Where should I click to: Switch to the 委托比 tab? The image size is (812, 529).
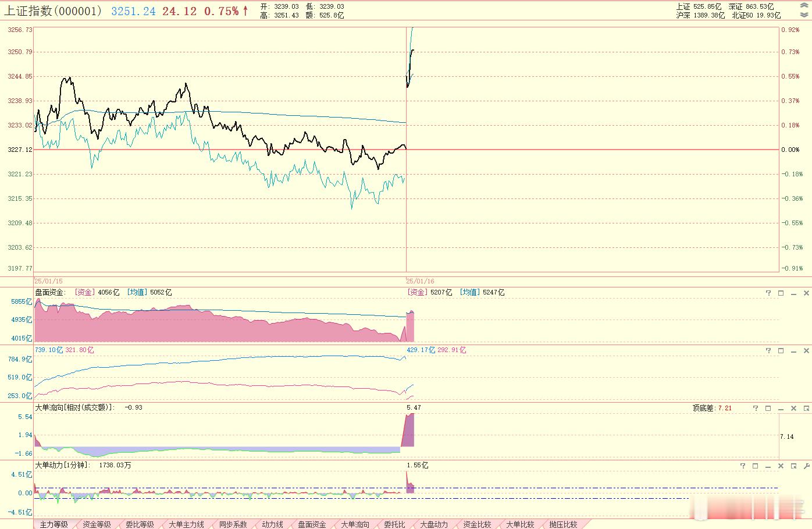point(394,524)
